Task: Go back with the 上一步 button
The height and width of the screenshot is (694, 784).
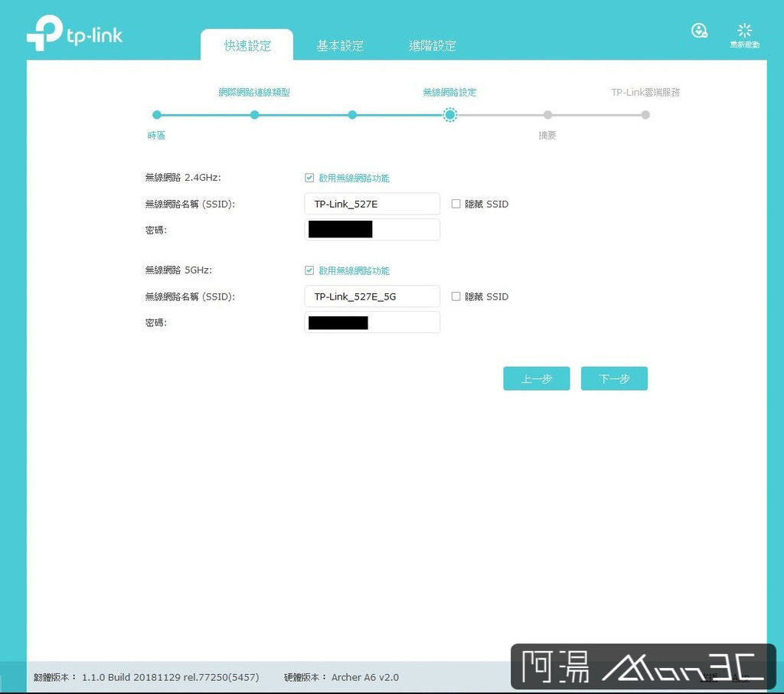Action: point(537,378)
